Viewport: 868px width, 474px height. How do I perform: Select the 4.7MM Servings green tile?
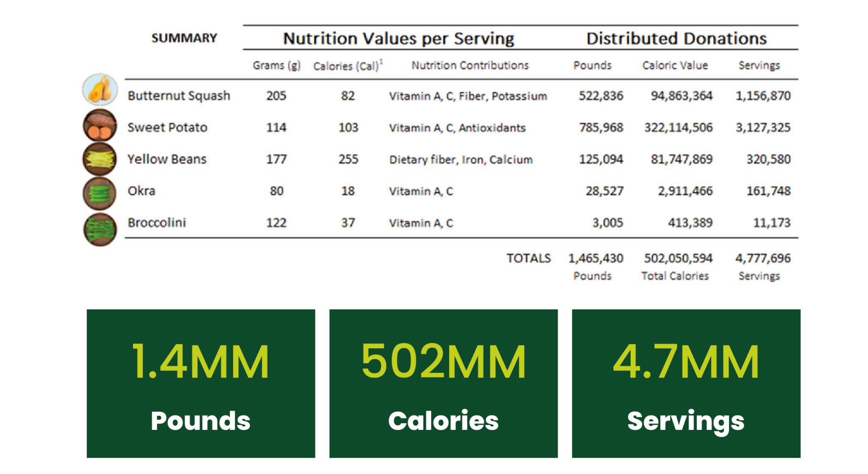click(x=686, y=383)
